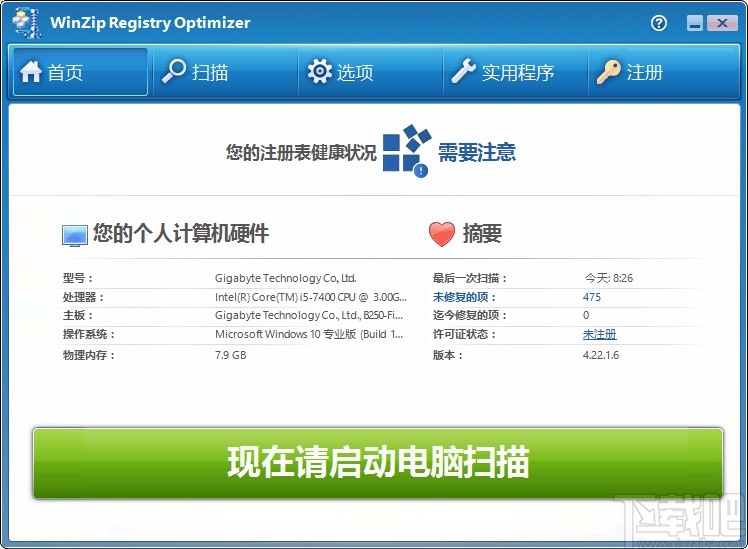Click the 最后一次扫描 label
This screenshot has height=549, width=748.
tap(469, 278)
